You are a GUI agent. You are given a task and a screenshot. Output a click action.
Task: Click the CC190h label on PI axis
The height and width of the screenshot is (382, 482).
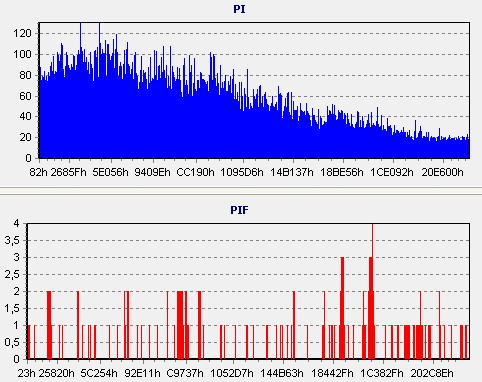[x=195, y=172]
